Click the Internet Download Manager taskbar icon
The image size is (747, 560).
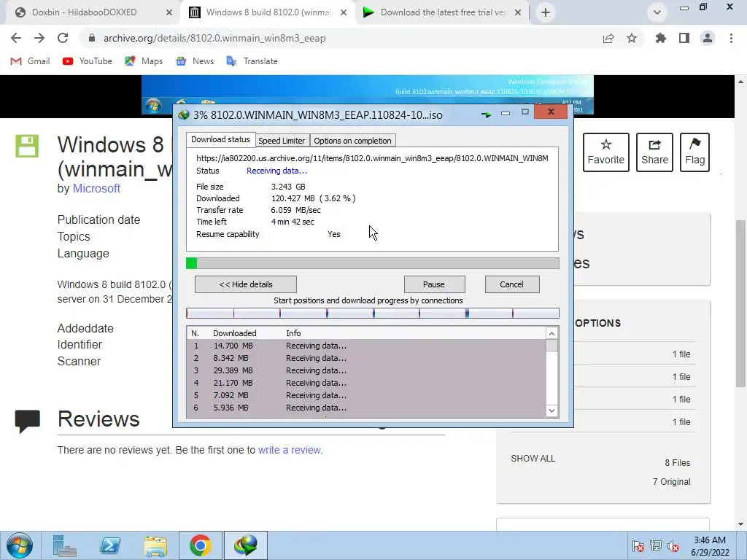[246, 545]
